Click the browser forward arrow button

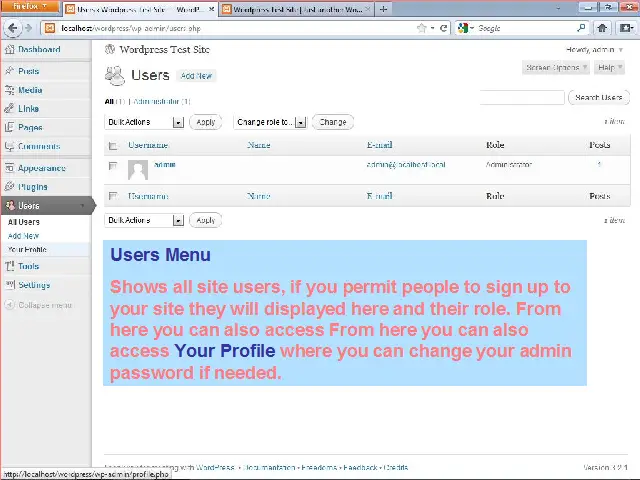click(x=28, y=28)
